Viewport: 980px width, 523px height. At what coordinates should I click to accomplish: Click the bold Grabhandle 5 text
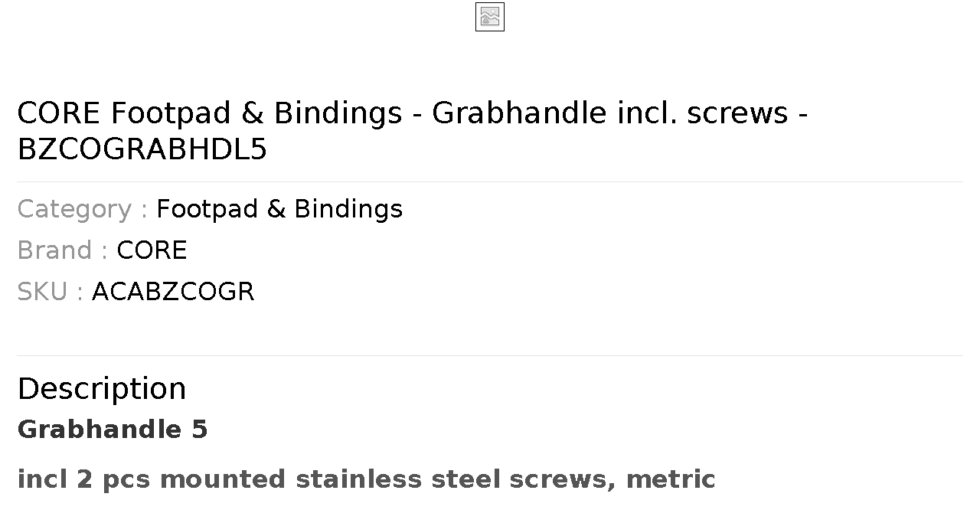[113, 430]
